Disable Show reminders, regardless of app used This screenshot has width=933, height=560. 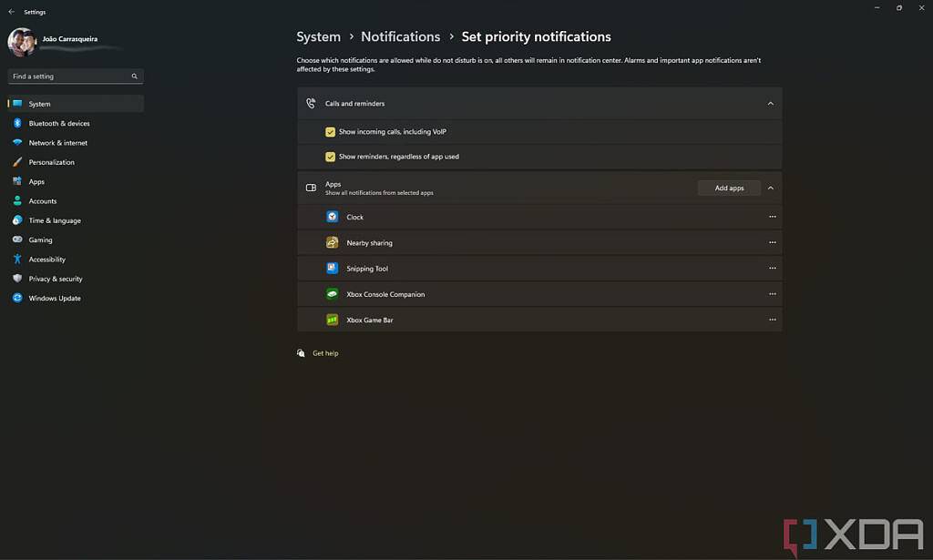[331, 156]
